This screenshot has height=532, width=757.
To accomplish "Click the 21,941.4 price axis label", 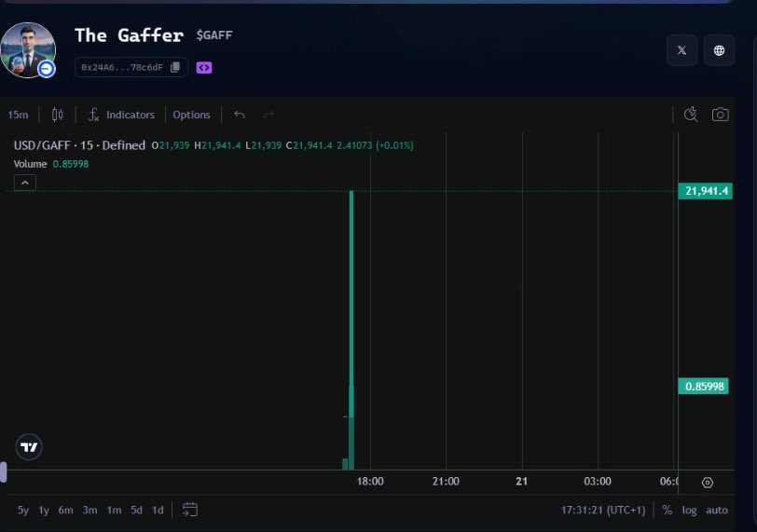I will click(x=706, y=191).
